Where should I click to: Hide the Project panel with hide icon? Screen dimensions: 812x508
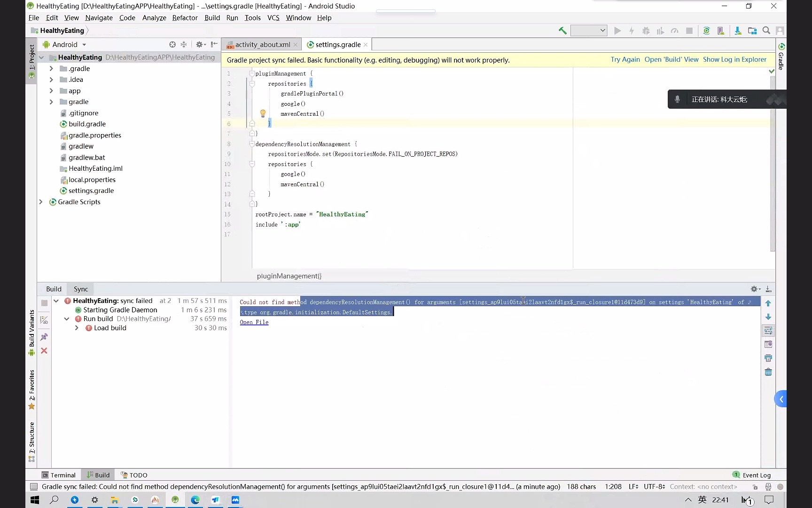[214, 45]
